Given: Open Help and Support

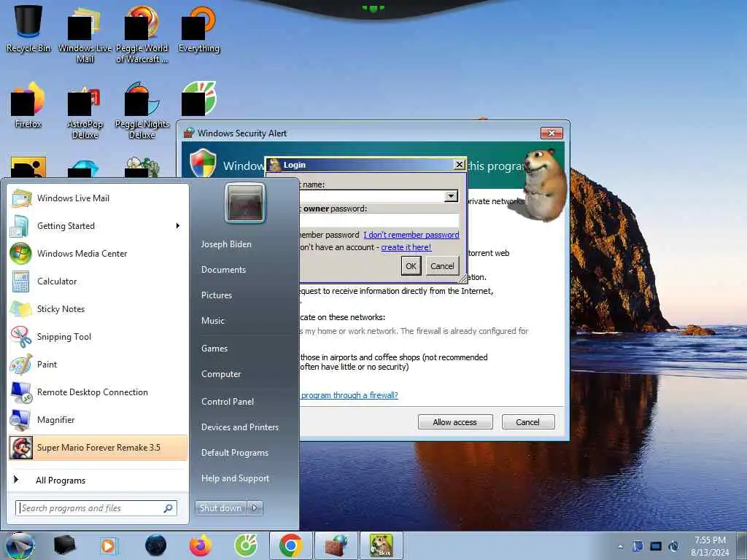Looking at the screenshot, I should (x=236, y=478).
